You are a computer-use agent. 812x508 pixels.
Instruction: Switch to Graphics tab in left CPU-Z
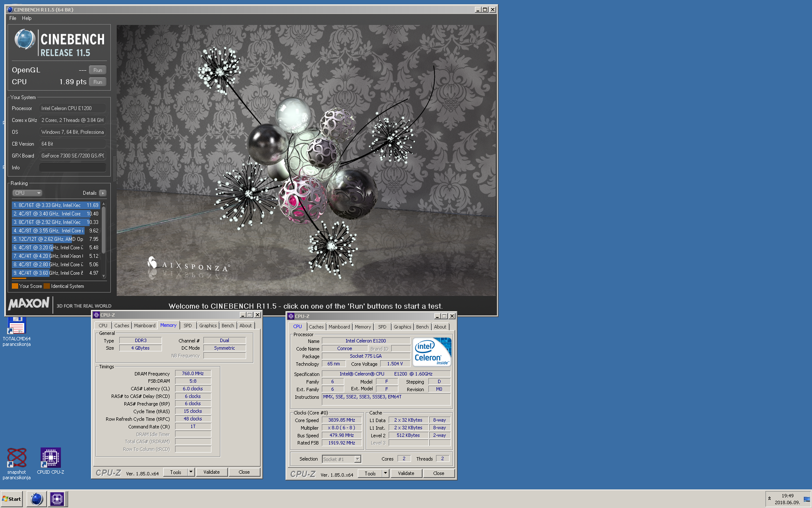tap(208, 326)
